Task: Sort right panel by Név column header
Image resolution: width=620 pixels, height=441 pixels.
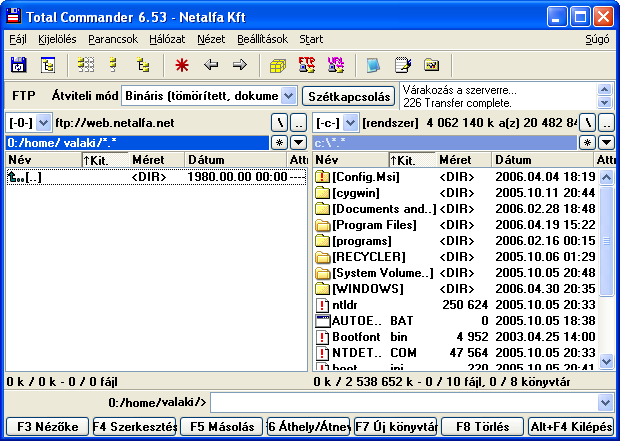Action: click(351, 160)
